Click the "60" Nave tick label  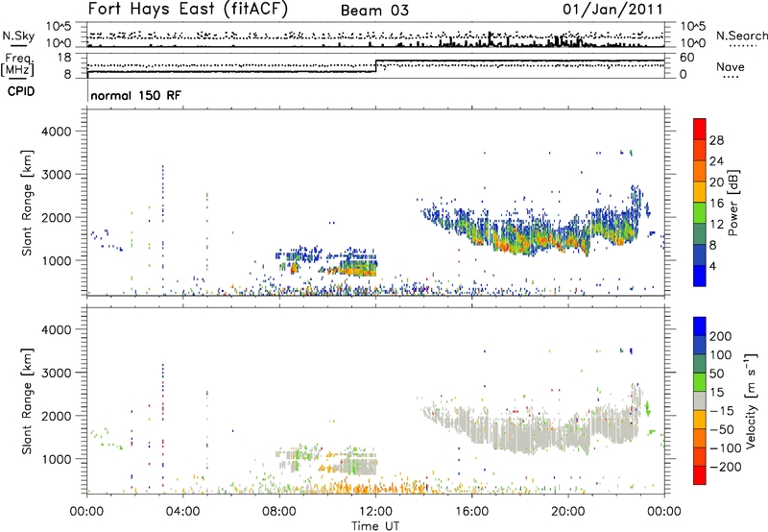[x=686, y=58]
